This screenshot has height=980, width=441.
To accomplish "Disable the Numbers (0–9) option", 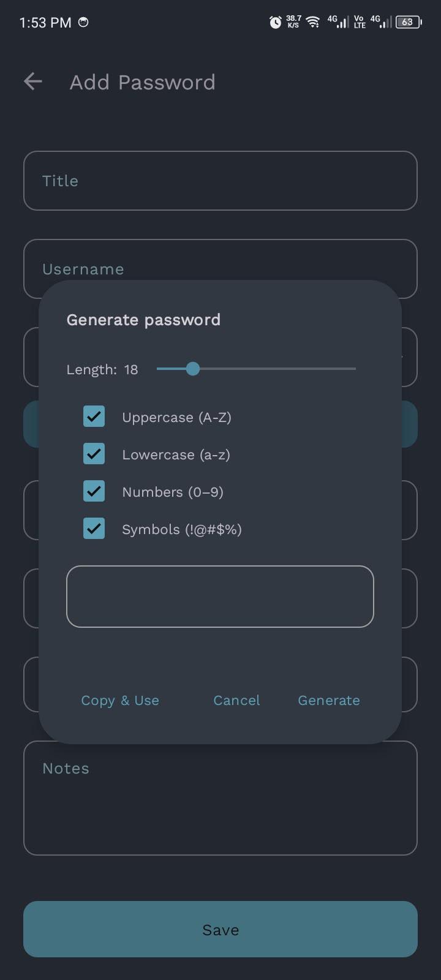I will [x=94, y=492].
